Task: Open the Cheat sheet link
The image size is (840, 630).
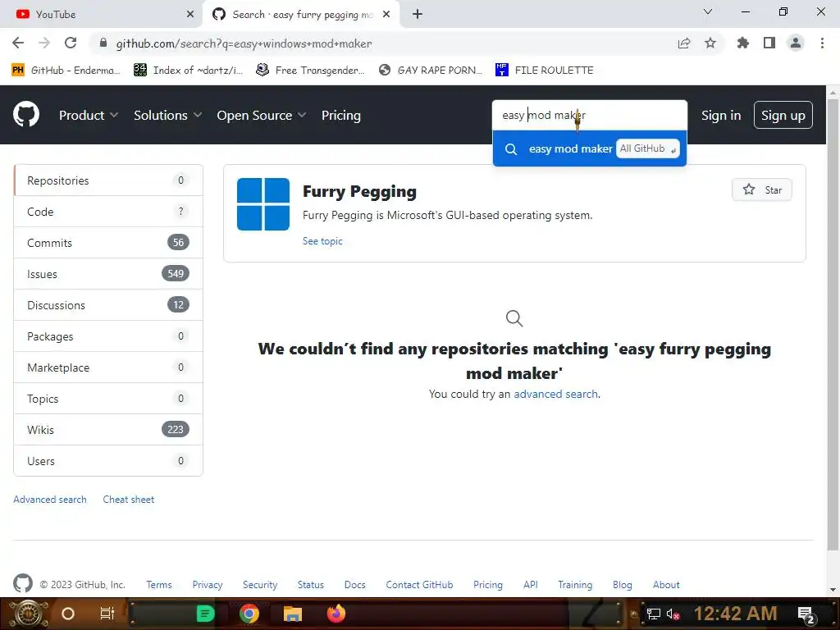Action: point(129,500)
